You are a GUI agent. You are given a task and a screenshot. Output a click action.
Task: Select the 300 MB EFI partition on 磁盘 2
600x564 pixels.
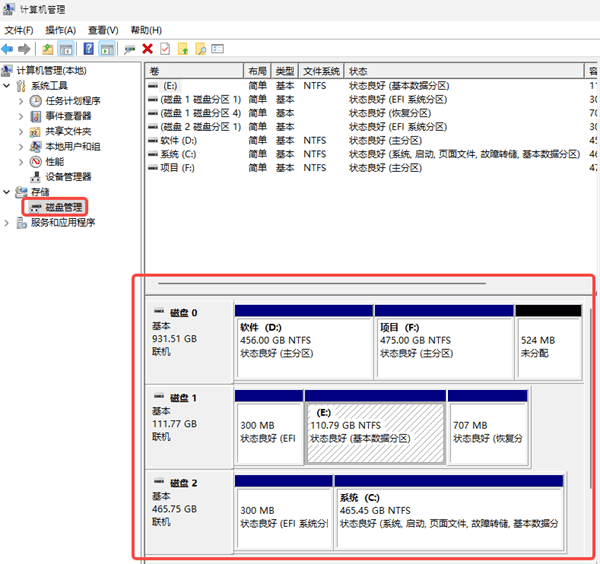(284, 512)
